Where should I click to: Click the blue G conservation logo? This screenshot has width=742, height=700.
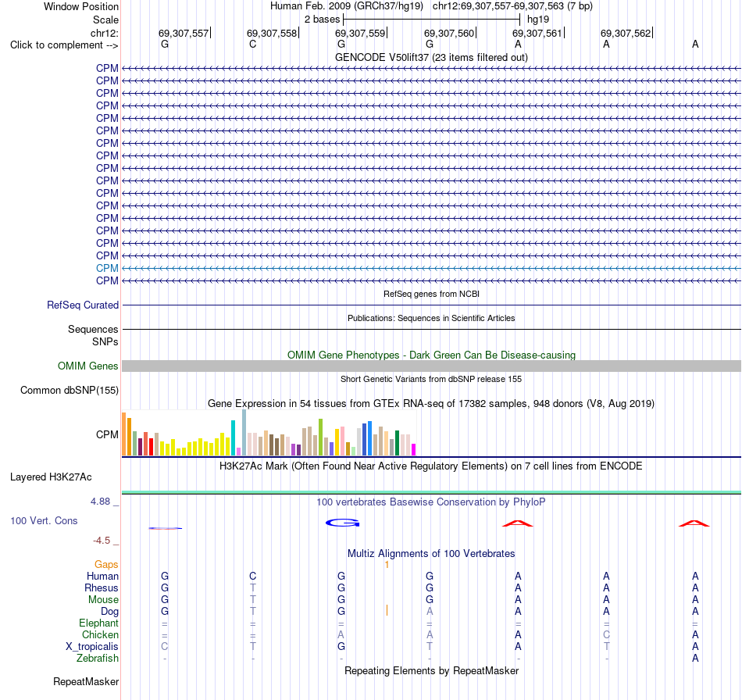(x=343, y=523)
